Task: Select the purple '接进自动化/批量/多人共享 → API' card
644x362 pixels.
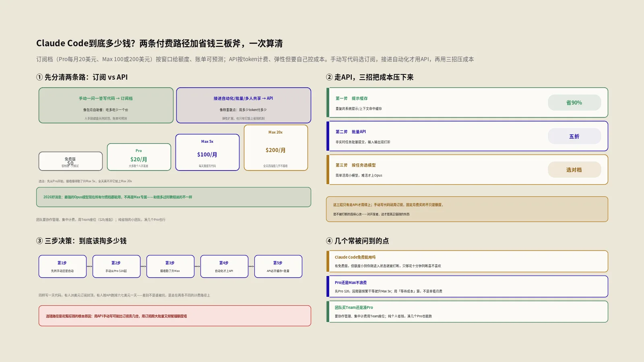Action: 244,105
